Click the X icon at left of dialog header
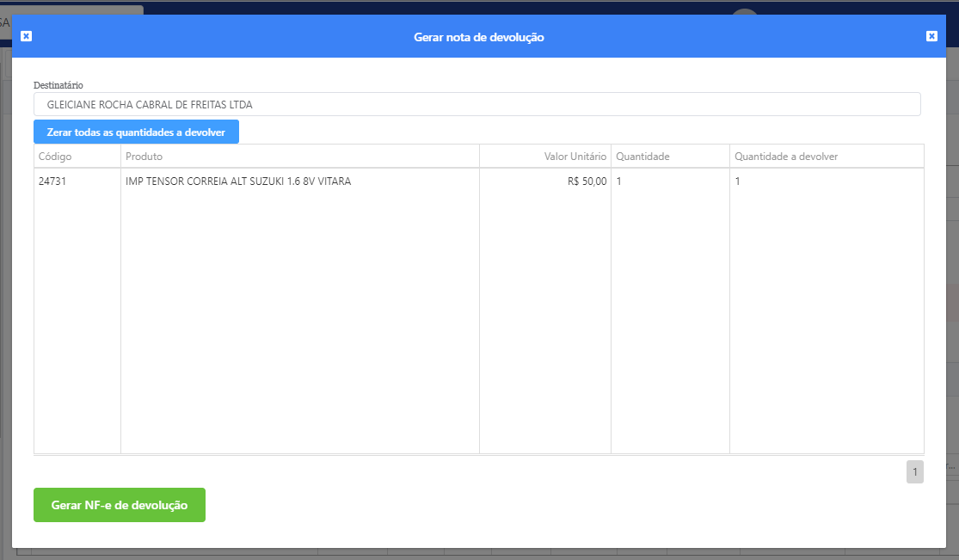Viewport: 959px width, 560px height. pos(26,36)
